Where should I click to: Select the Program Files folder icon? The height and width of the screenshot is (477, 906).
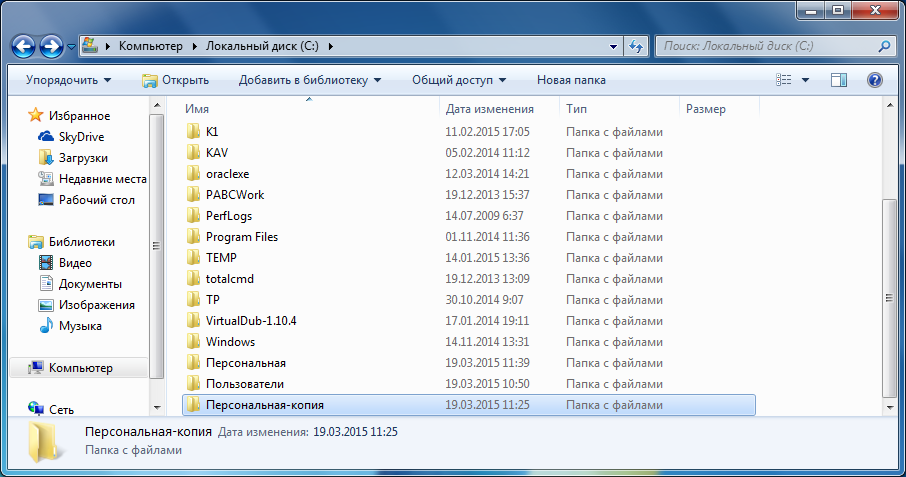pos(194,237)
